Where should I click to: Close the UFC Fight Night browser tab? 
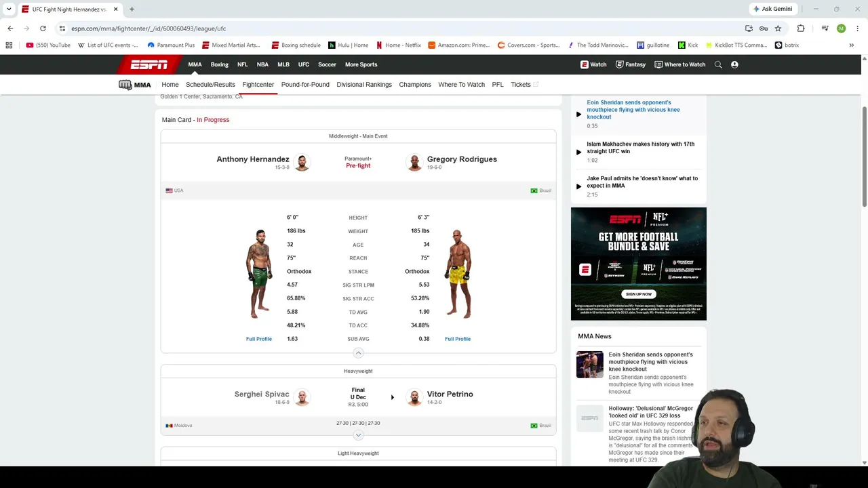pos(116,9)
